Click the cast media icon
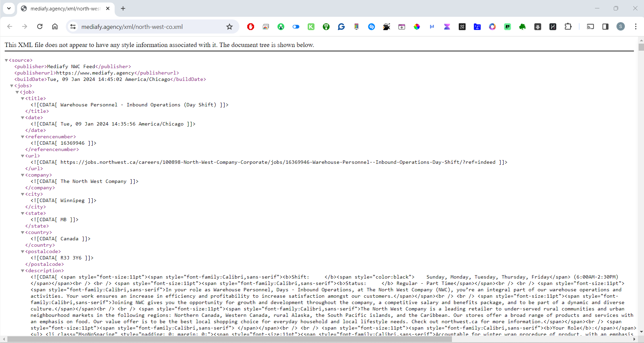The width and height of the screenshot is (644, 343). point(590,27)
